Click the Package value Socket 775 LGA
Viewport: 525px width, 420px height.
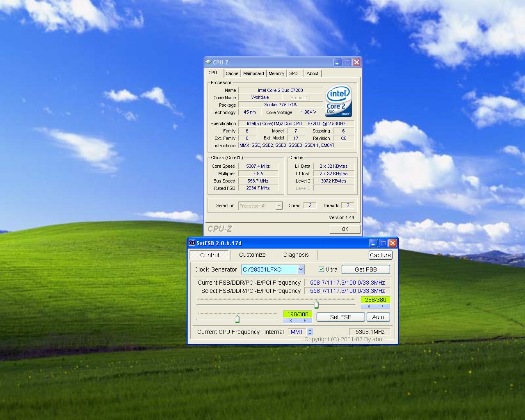[x=281, y=105]
